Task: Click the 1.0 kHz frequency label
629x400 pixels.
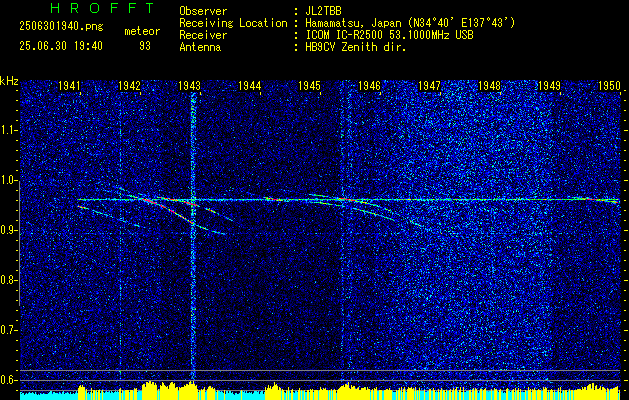Action: click(8, 180)
